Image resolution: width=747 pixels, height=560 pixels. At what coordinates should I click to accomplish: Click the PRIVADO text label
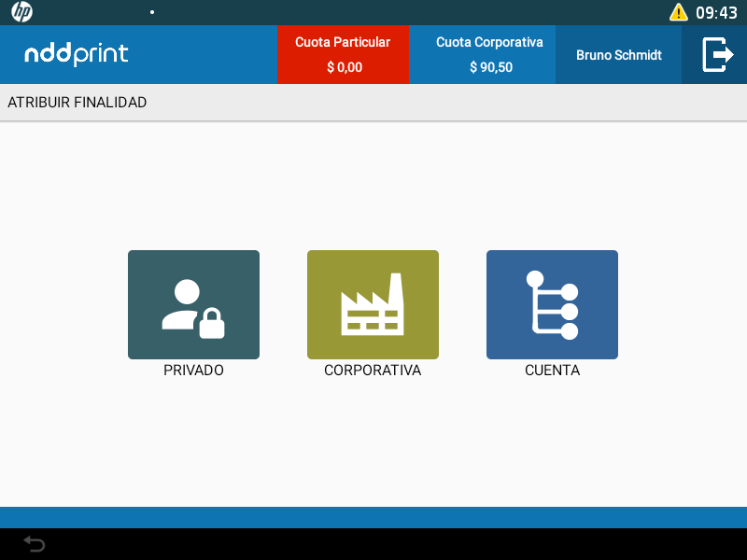193,371
